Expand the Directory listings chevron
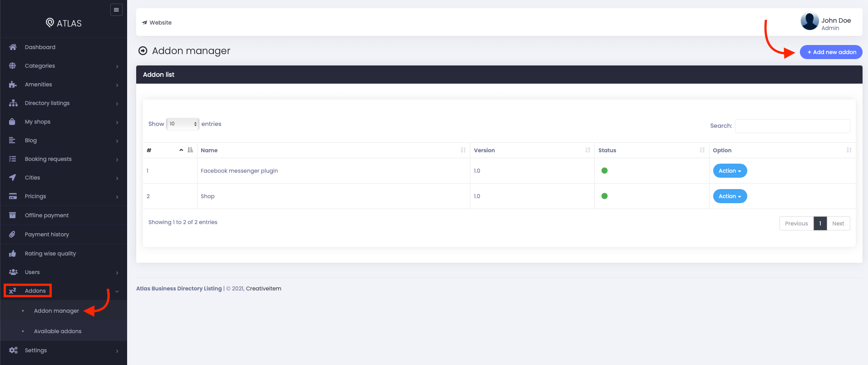The image size is (868, 365). coord(117,104)
